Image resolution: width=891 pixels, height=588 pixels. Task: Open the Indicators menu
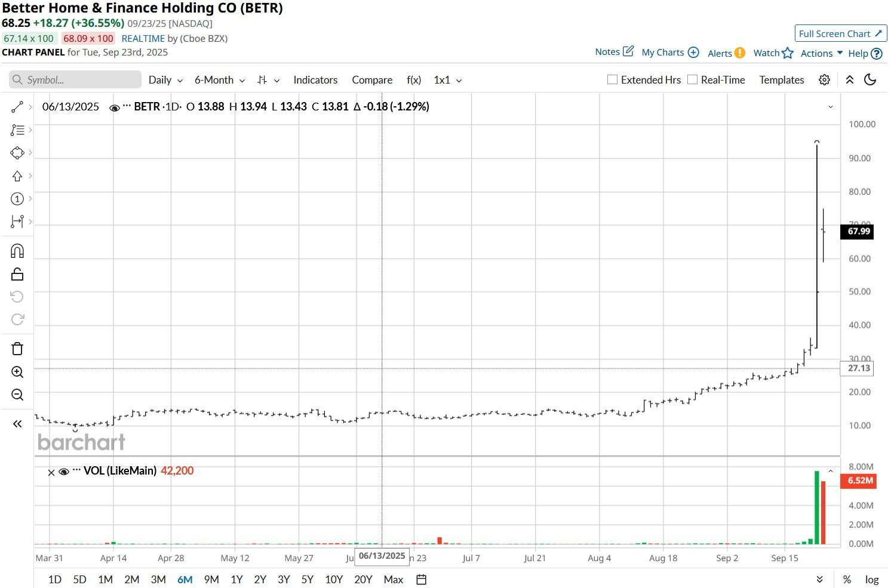[x=315, y=80]
